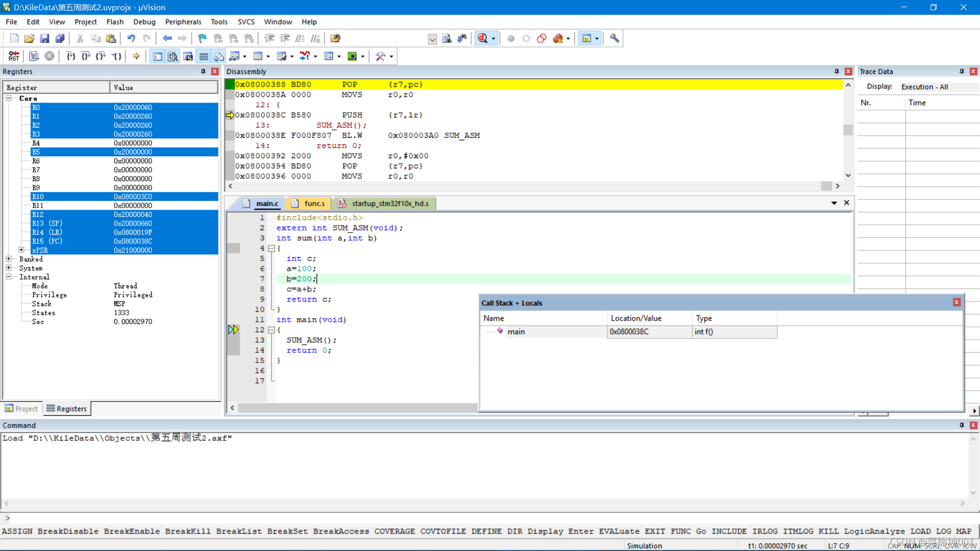The width and height of the screenshot is (980, 551).
Task: Switch to Project tab in bottom-left
Action: pyautogui.click(x=21, y=409)
